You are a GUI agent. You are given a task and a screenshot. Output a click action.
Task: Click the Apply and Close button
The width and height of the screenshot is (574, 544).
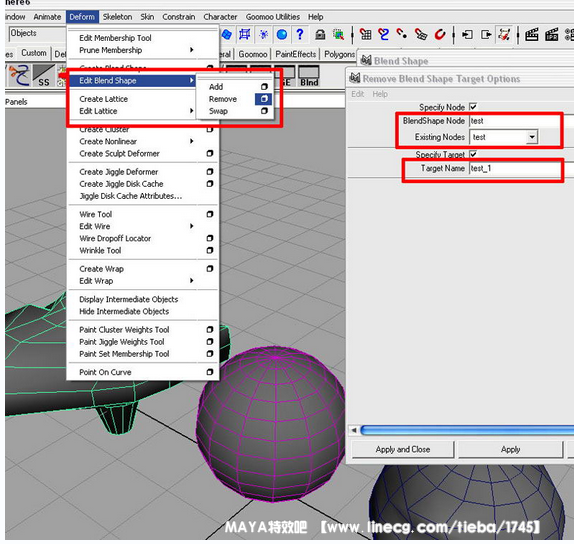pyautogui.click(x=403, y=449)
